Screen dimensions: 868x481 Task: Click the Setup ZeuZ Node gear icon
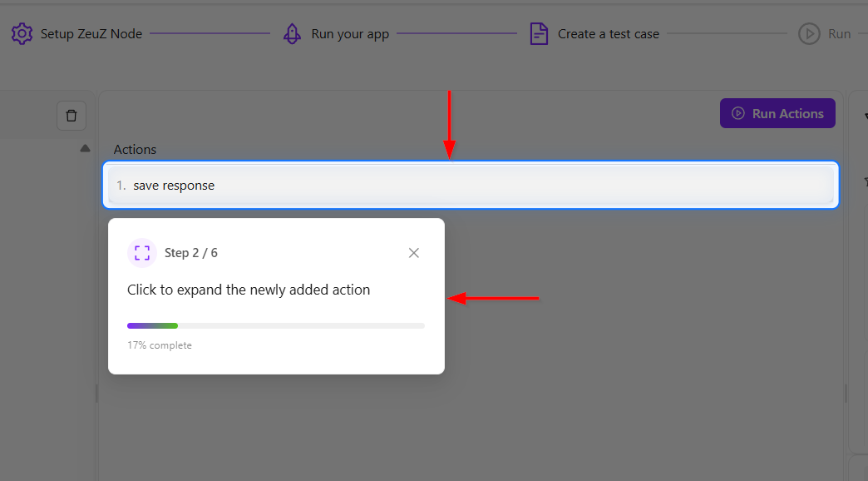(22, 34)
